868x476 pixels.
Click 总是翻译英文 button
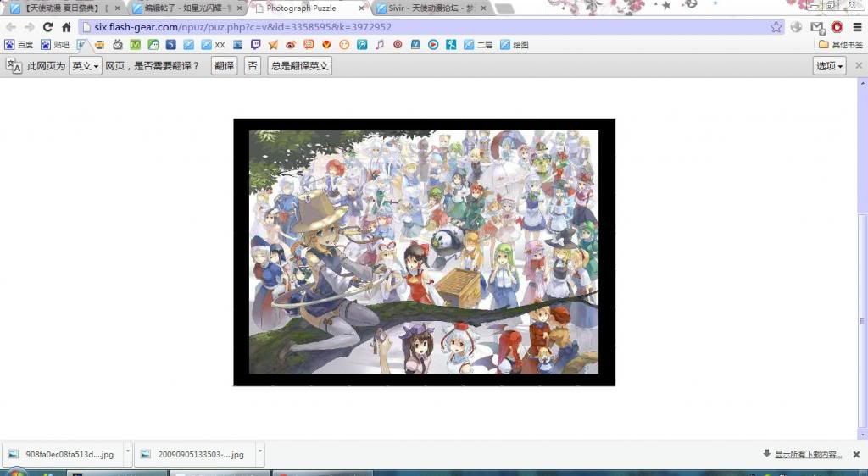tap(299, 66)
